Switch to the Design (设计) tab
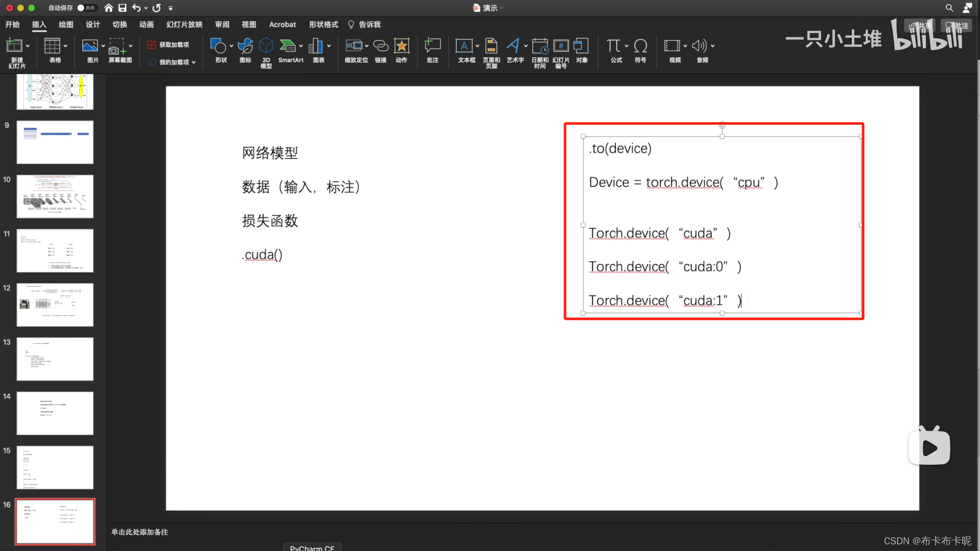980x551 pixels. tap(93, 24)
